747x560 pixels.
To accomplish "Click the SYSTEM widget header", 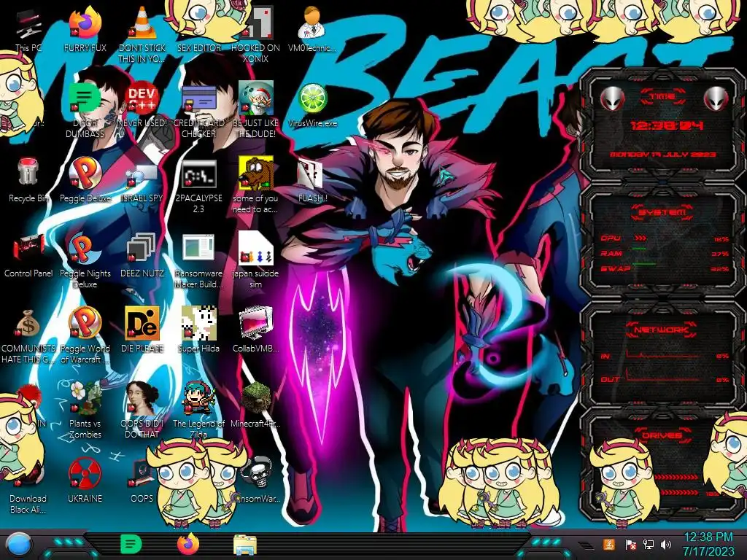I will [x=662, y=212].
